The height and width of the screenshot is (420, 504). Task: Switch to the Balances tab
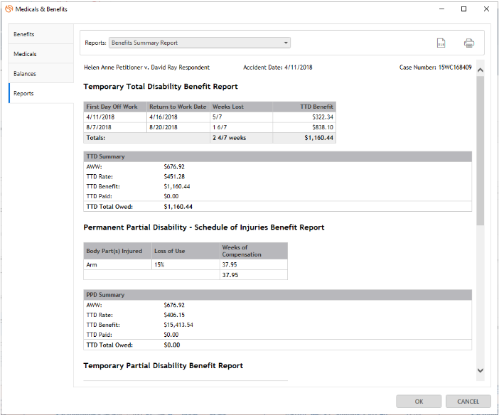[41, 74]
